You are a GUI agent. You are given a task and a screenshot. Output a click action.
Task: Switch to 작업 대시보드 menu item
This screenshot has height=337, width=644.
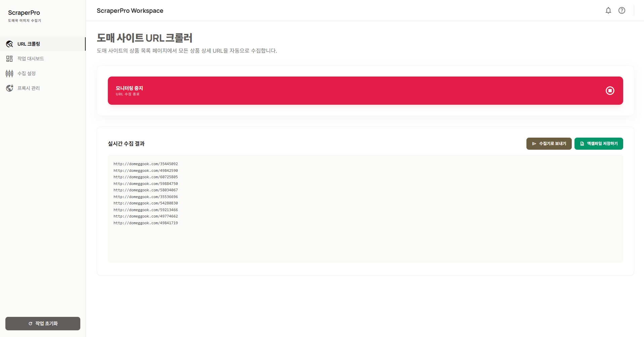[30, 58]
